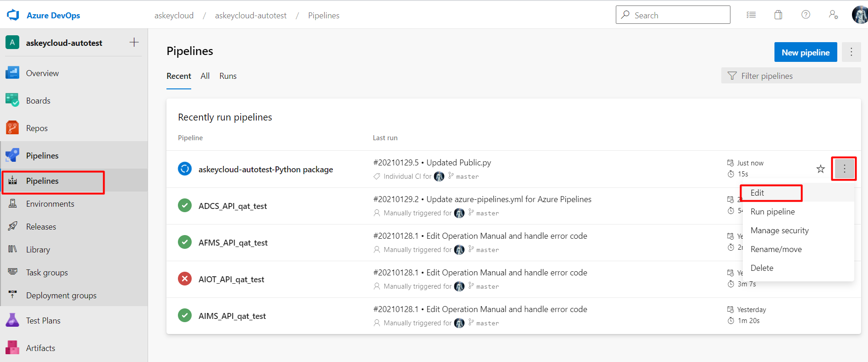Open the shopping bag Marketplace icon
The width and height of the screenshot is (868, 362).
778,15
